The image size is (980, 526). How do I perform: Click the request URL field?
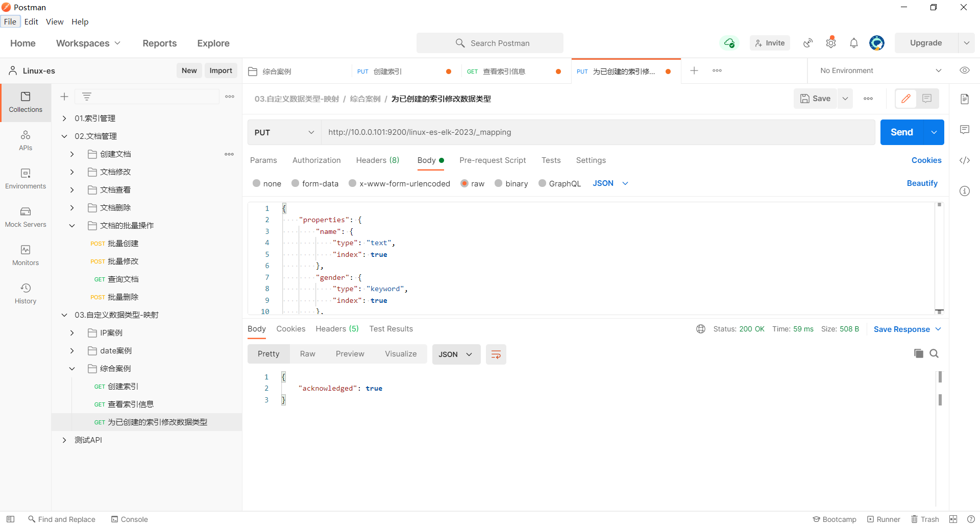[598, 132]
